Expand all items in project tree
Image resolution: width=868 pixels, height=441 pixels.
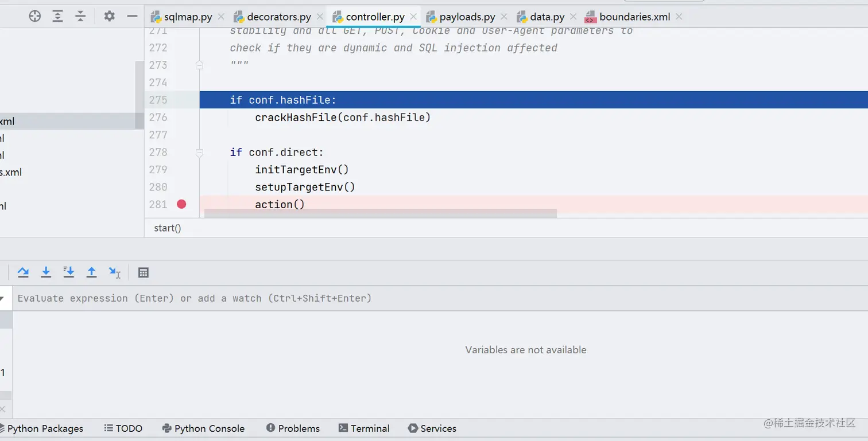(x=57, y=16)
